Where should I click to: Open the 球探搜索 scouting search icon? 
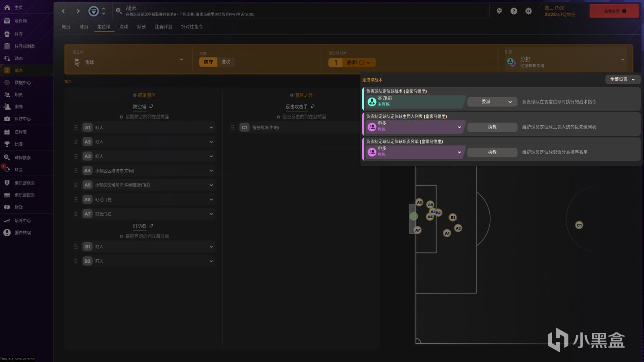pyautogui.click(x=7, y=158)
